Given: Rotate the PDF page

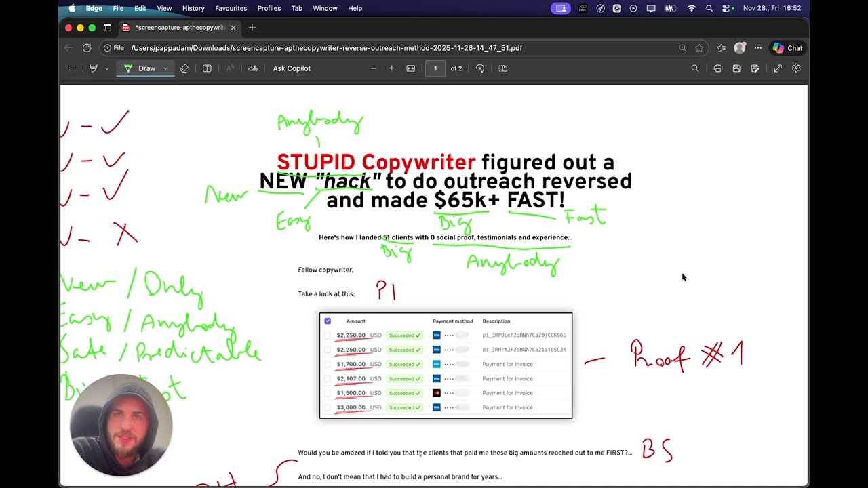Looking at the screenshot, I should [x=480, y=68].
